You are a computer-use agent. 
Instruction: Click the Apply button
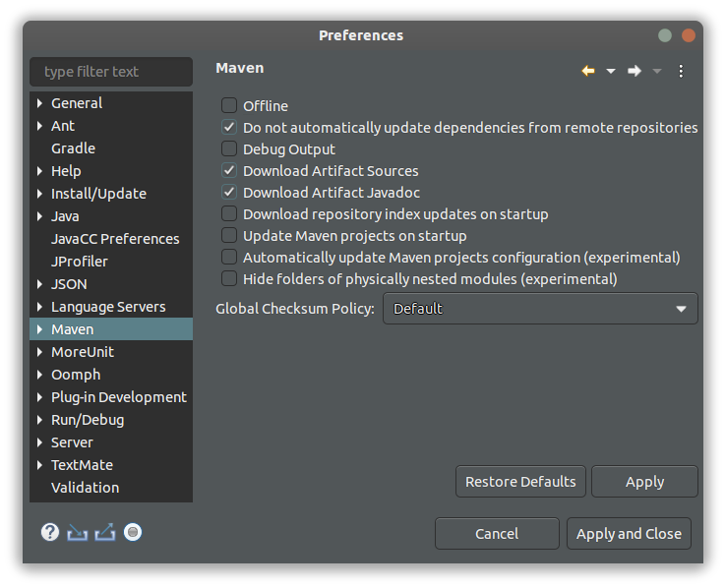(x=644, y=482)
